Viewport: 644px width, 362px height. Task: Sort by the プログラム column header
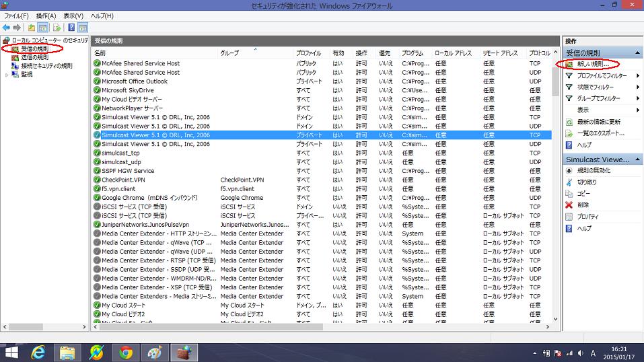point(415,53)
